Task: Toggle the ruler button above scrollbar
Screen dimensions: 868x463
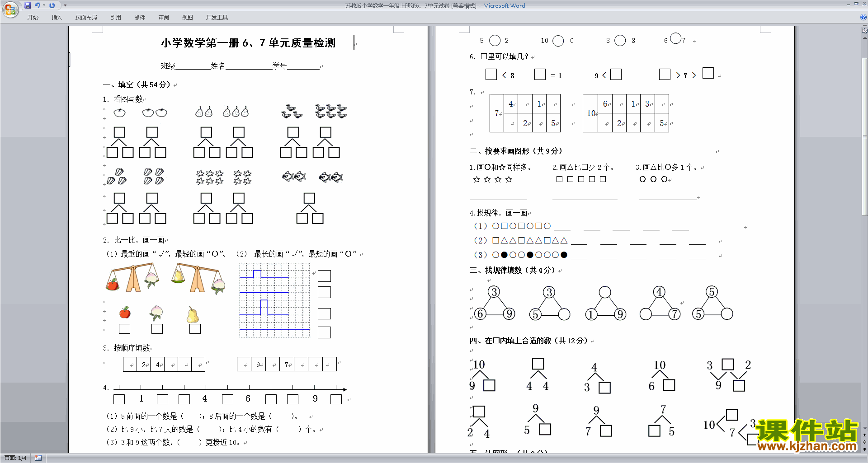Action: 865,31
